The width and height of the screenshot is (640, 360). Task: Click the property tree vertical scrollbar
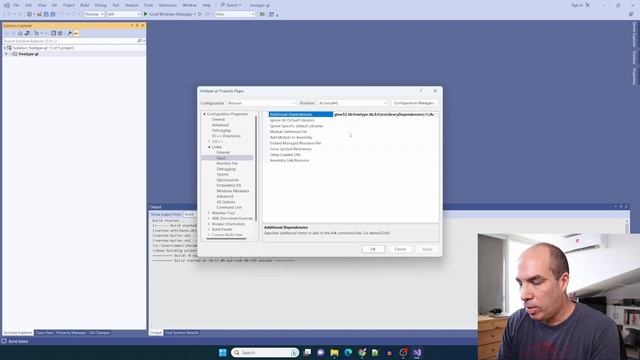pyautogui.click(x=256, y=168)
